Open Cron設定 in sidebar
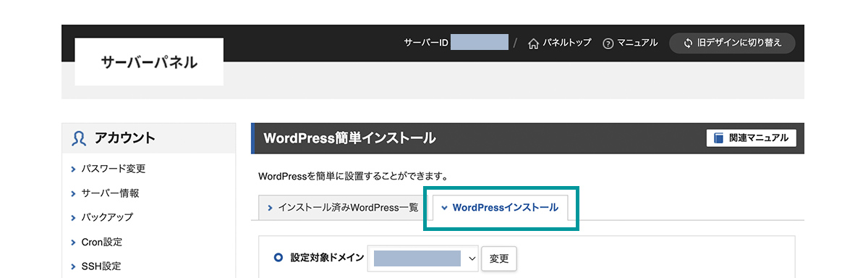This screenshot has height=278, width=868. tap(101, 242)
